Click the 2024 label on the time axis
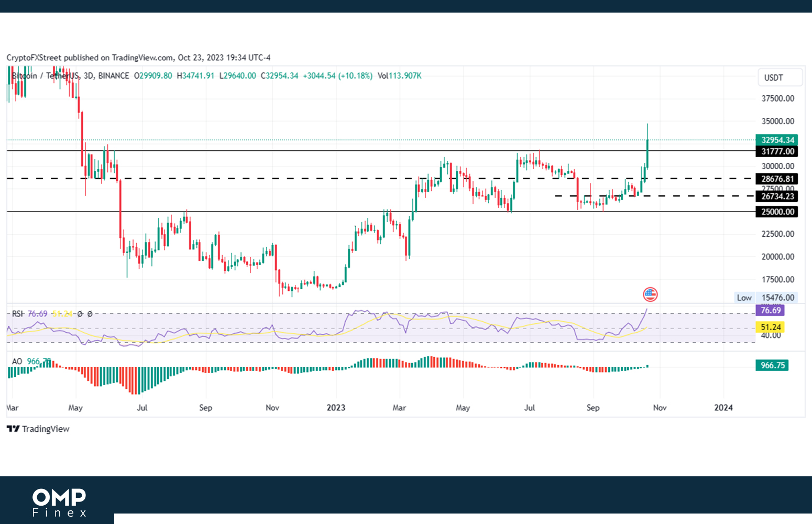The height and width of the screenshot is (524, 812). tap(723, 408)
